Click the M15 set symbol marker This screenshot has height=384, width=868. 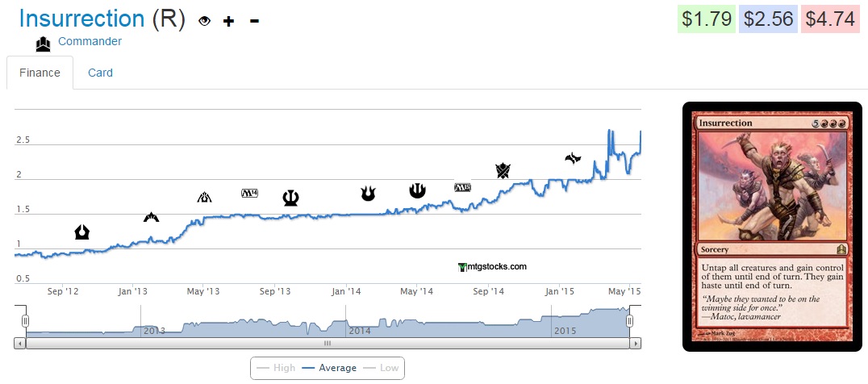point(462,187)
